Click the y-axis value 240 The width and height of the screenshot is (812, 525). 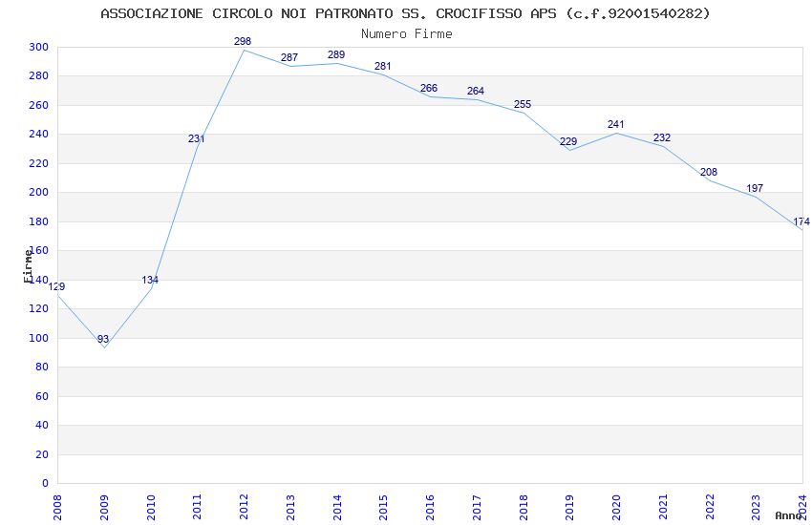click(39, 134)
